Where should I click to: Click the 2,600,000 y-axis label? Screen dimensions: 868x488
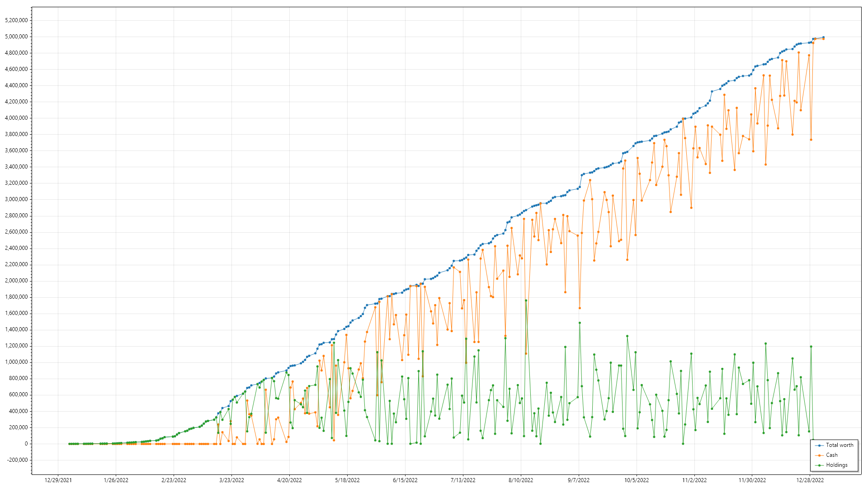point(16,232)
